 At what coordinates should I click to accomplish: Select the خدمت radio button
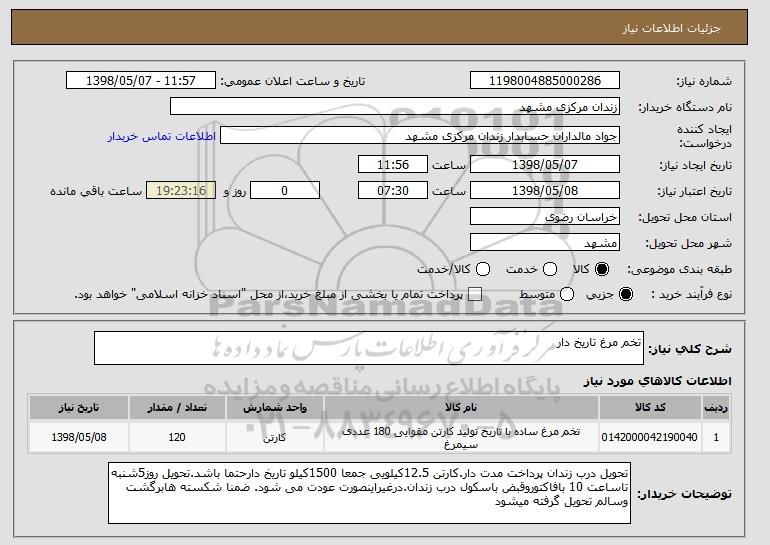click(x=550, y=269)
